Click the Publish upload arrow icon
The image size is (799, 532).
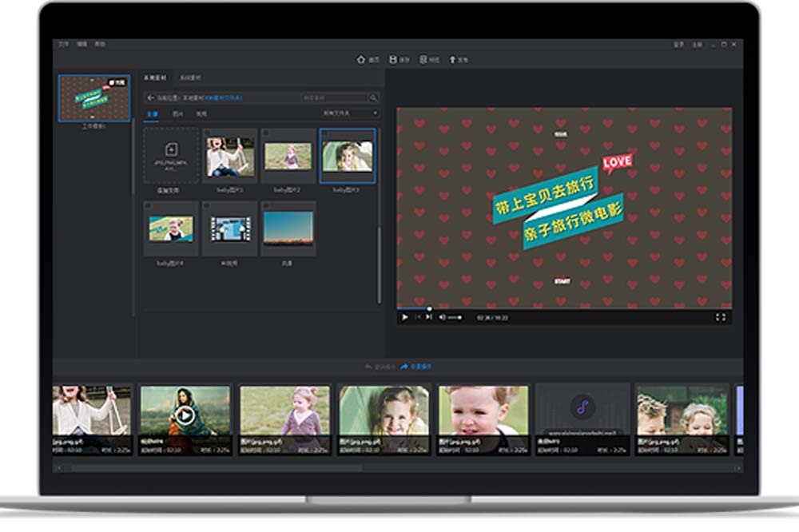pos(452,60)
